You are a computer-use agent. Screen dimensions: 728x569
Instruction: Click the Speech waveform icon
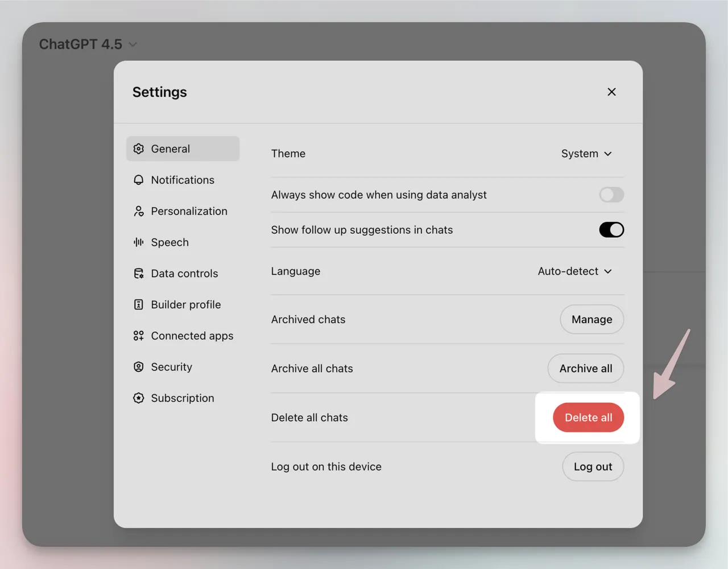[x=139, y=242]
